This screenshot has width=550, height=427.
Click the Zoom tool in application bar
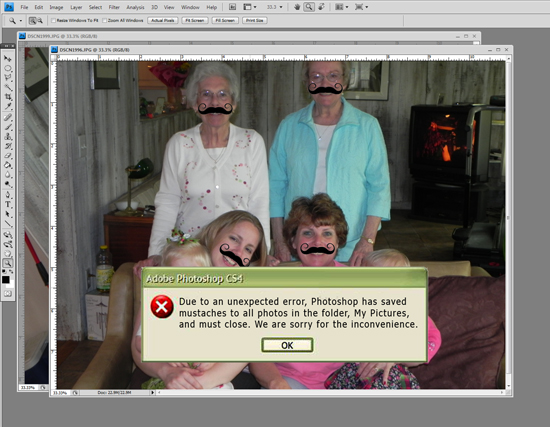tap(309, 7)
